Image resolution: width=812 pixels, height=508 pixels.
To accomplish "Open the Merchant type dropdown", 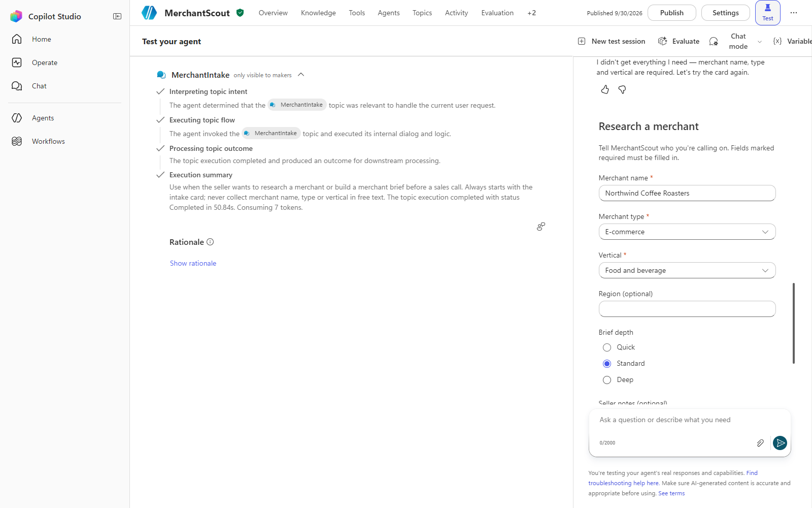I will click(x=687, y=232).
